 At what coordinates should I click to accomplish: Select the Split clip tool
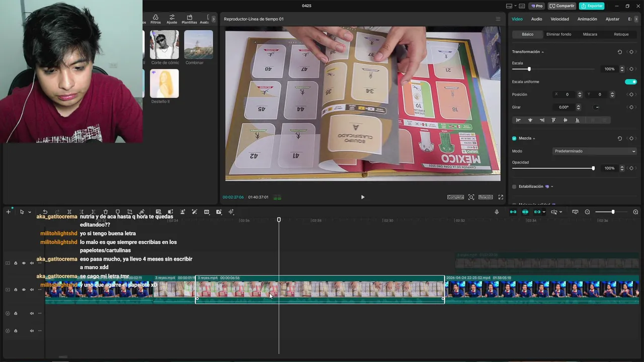click(69, 212)
